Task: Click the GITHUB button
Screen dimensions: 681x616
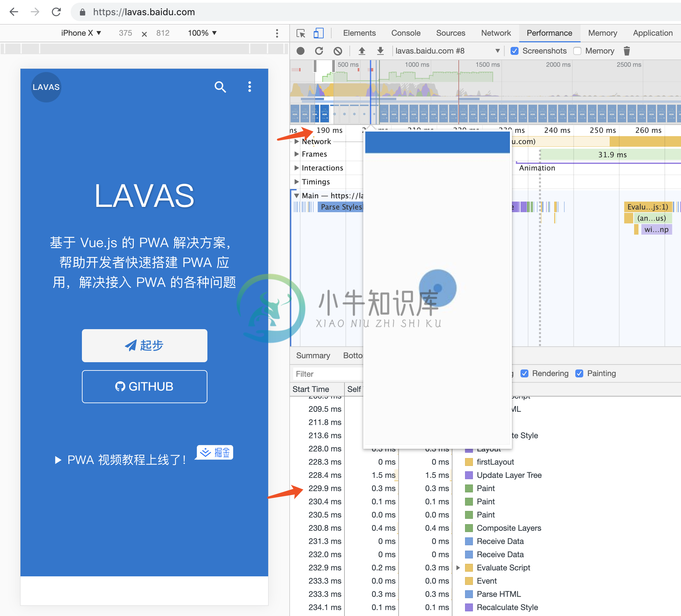Action: coord(145,386)
